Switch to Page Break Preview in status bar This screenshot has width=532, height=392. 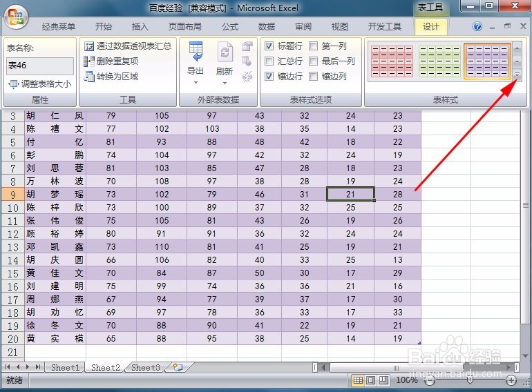383,380
